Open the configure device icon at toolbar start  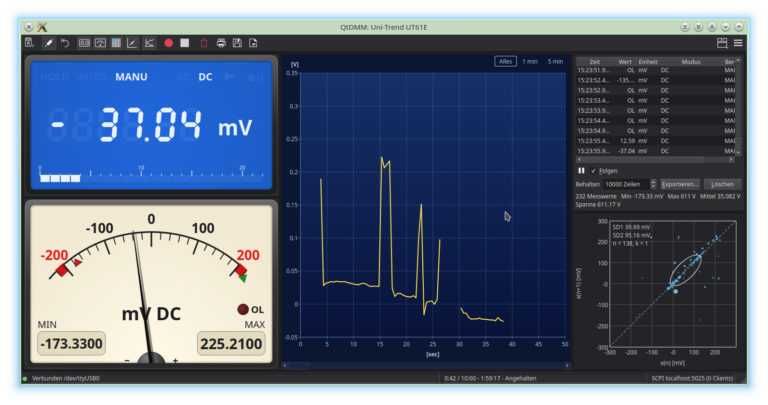pyautogui.click(x=30, y=43)
